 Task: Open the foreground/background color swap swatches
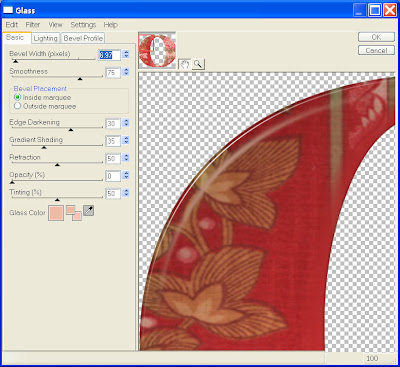pos(74,213)
